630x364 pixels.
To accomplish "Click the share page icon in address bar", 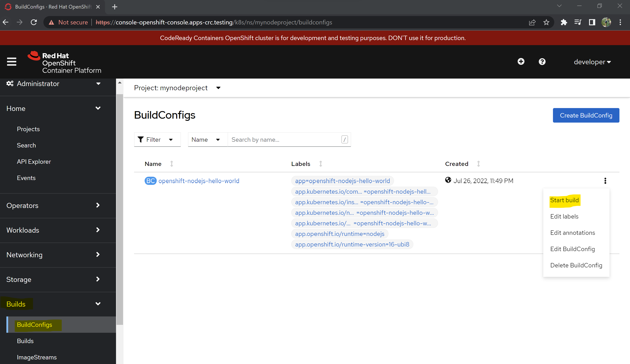I will 532,22.
